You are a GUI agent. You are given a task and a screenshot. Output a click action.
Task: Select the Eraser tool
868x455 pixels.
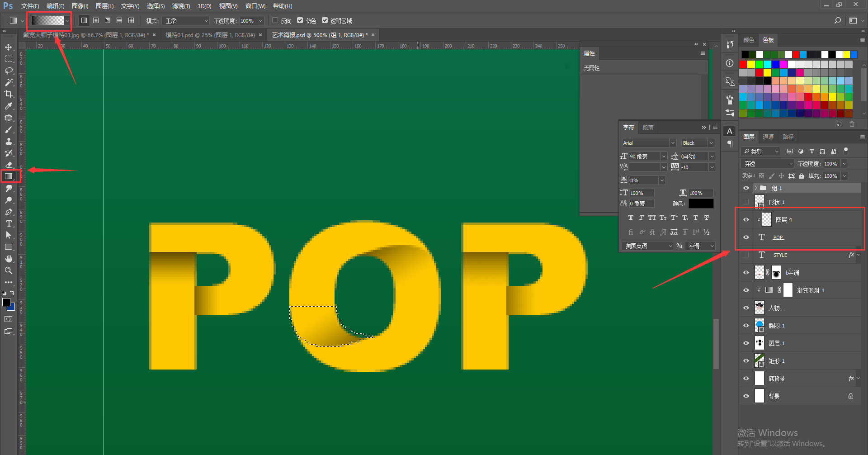click(9, 165)
